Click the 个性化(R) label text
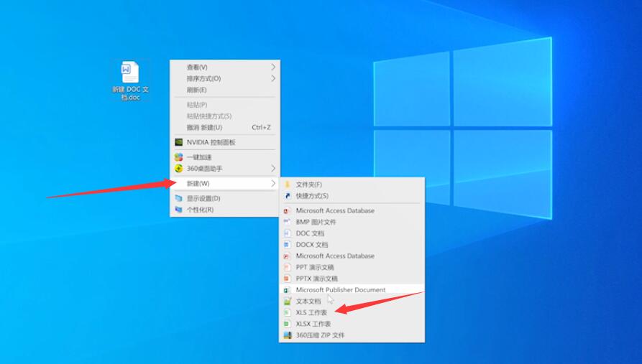 [200, 210]
